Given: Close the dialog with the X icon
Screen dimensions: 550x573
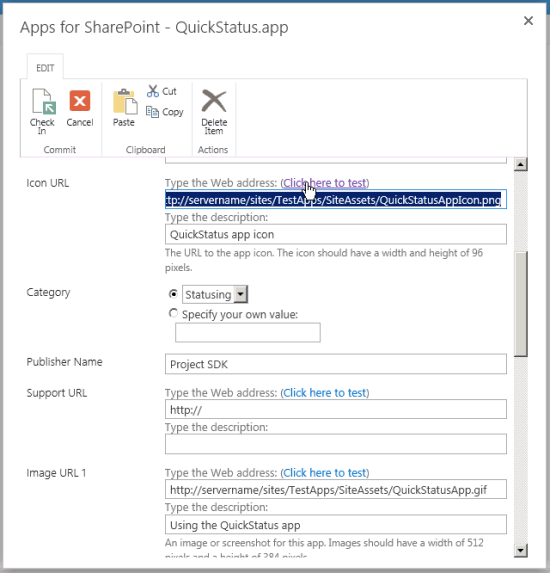Looking at the screenshot, I should [528, 21].
